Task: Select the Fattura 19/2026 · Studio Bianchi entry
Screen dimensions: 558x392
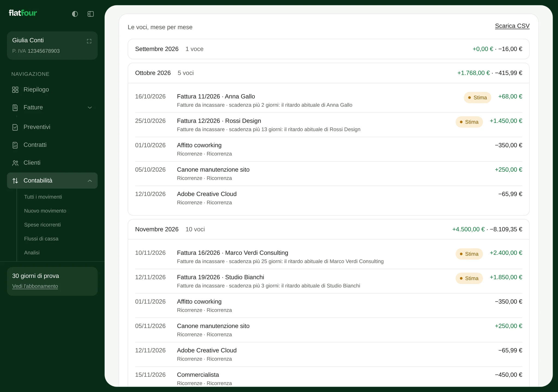Action: tap(329, 281)
